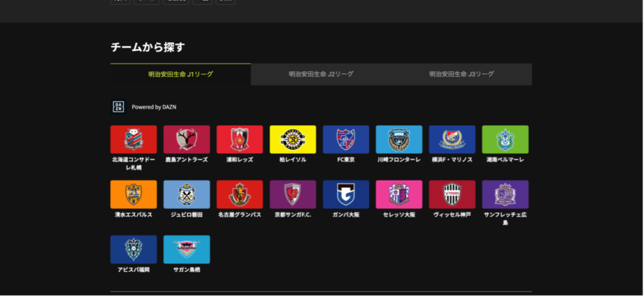Choose the yellow Kashiwa Reysol emblem
Image resolution: width=644 pixels, height=297 pixels.
click(x=292, y=139)
